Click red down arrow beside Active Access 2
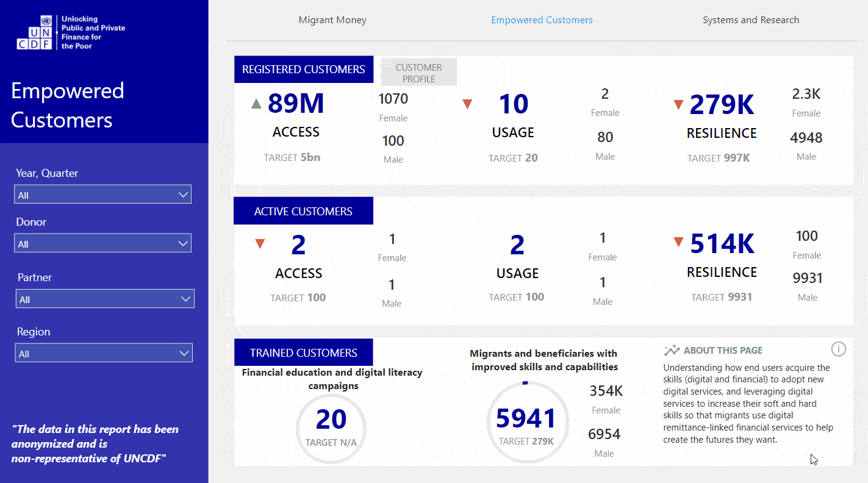Image resolution: width=868 pixels, height=483 pixels. [260, 244]
